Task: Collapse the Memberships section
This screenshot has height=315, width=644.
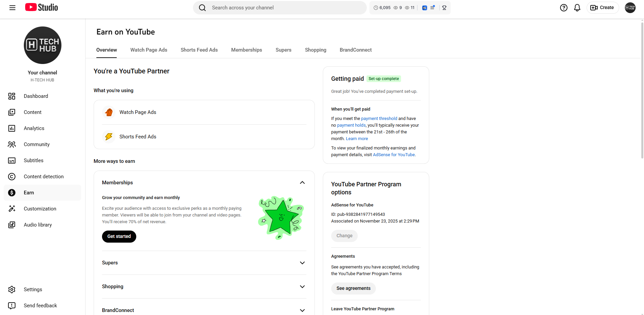Action: pos(302,183)
